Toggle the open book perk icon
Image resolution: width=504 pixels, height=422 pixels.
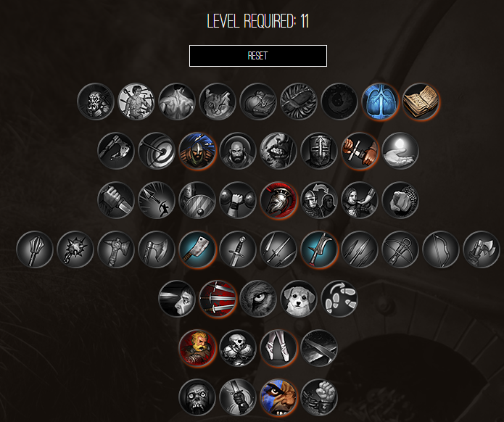[421, 102]
